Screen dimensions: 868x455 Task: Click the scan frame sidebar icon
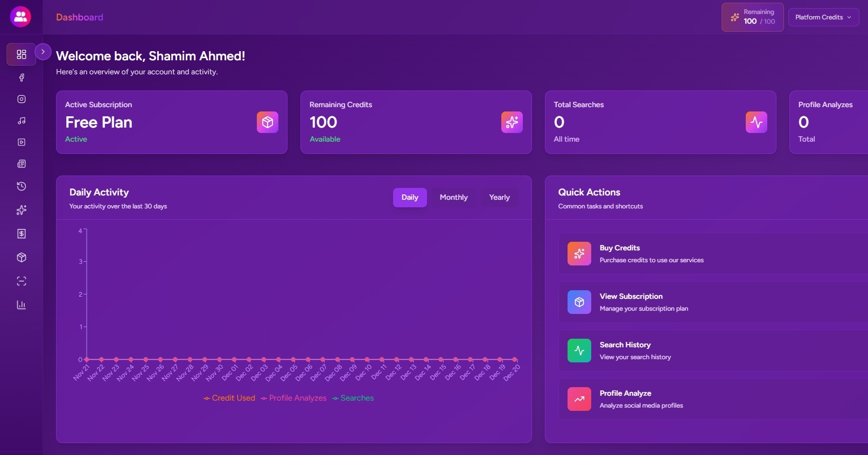pos(22,281)
